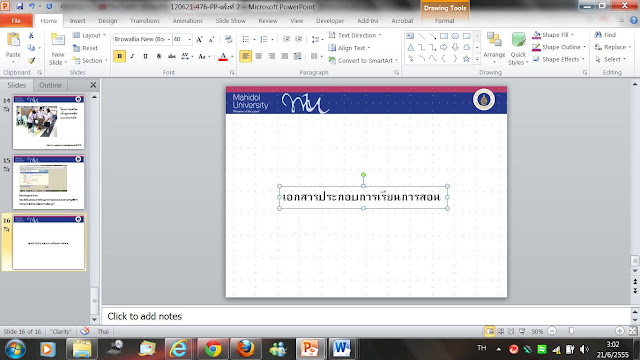
Task: Expand the Layout dropdown
Action: (x=89, y=36)
